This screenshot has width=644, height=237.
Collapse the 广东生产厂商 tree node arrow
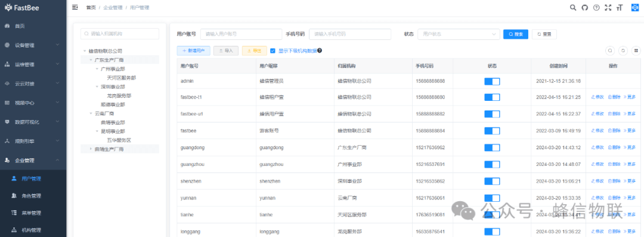point(91,60)
